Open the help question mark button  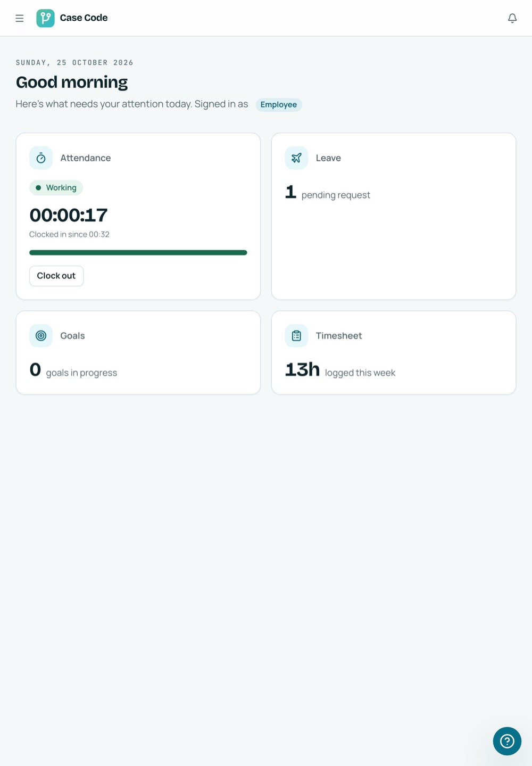pyautogui.click(x=507, y=741)
